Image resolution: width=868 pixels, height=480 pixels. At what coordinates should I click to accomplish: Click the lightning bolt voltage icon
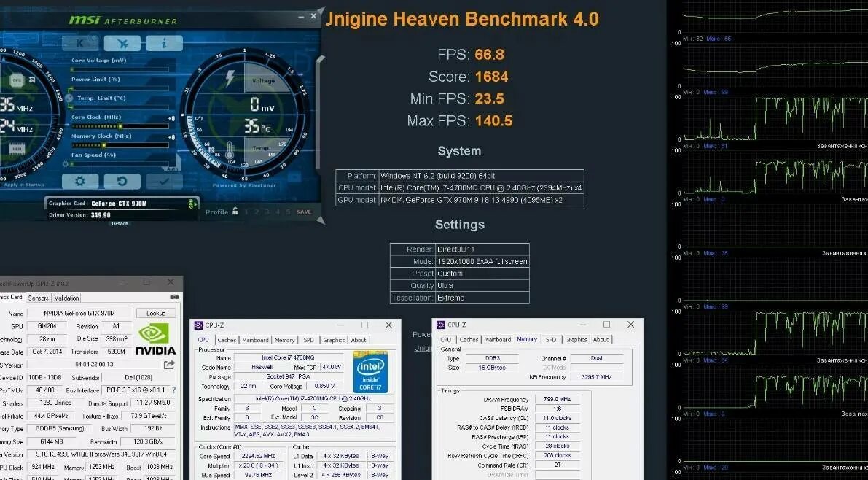[x=230, y=77]
